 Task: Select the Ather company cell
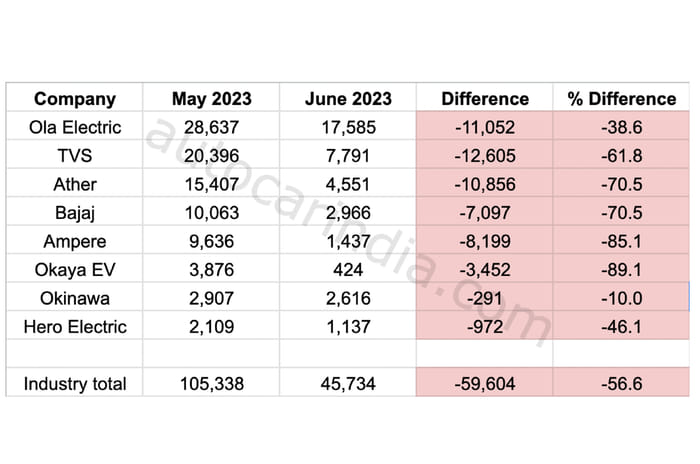pyautogui.click(x=74, y=184)
